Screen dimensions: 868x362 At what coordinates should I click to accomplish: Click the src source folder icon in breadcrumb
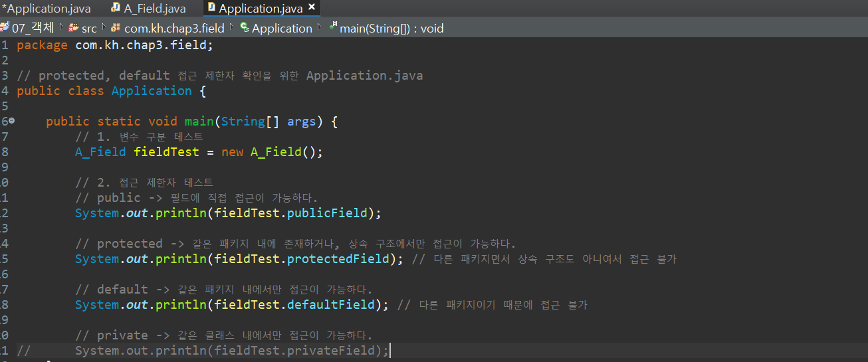(x=74, y=28)
